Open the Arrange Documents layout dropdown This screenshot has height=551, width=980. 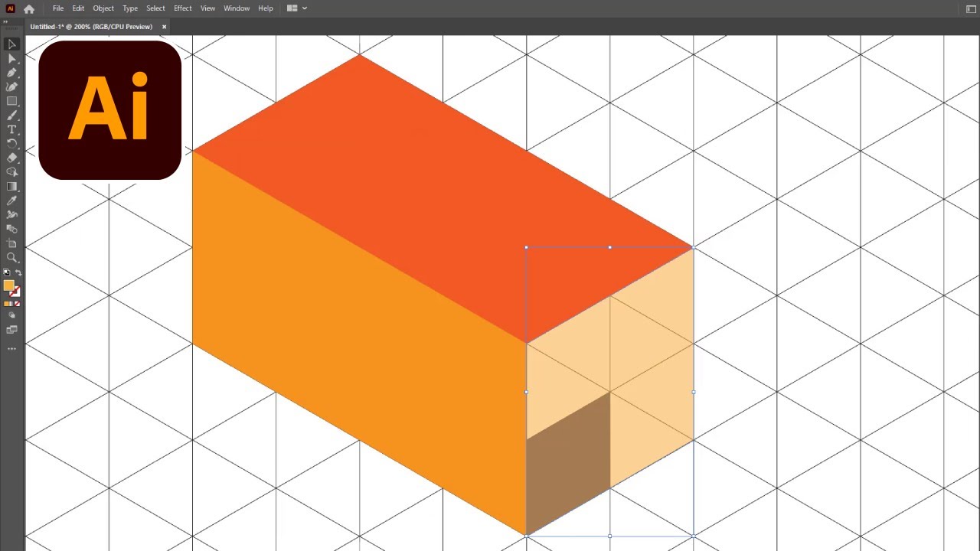pos(297,8)
